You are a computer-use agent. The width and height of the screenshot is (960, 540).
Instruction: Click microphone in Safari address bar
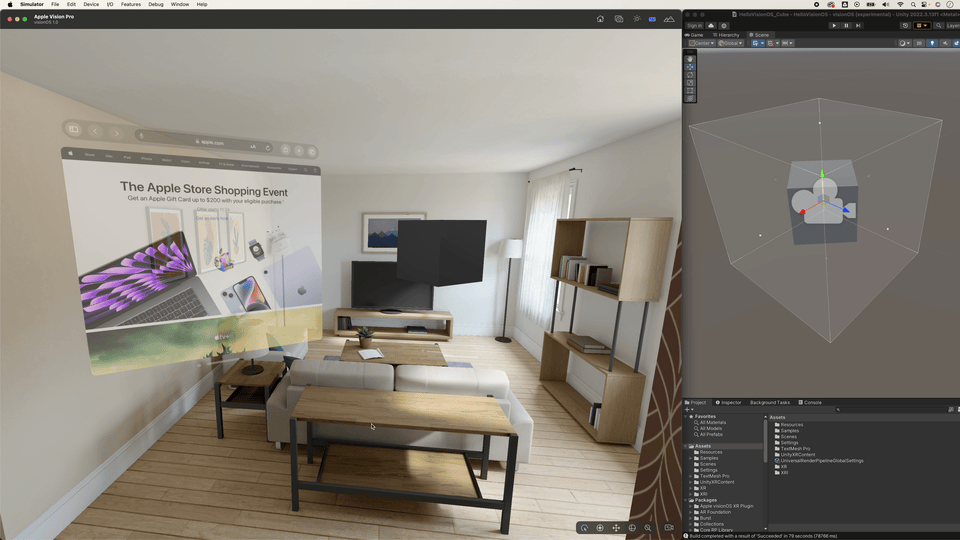141,135
